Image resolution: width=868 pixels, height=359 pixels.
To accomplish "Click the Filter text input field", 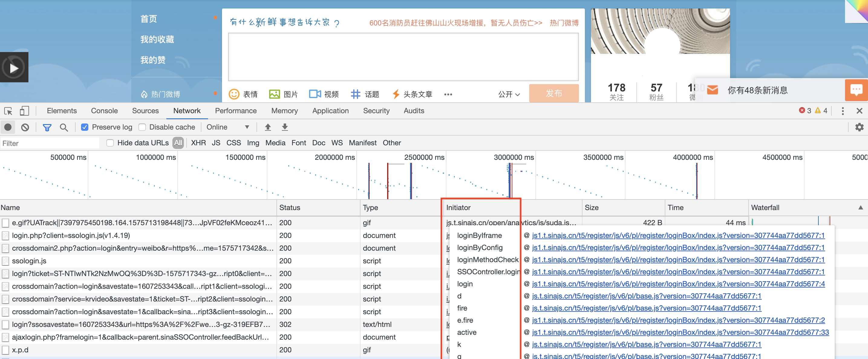I will [x=51, y=143].
